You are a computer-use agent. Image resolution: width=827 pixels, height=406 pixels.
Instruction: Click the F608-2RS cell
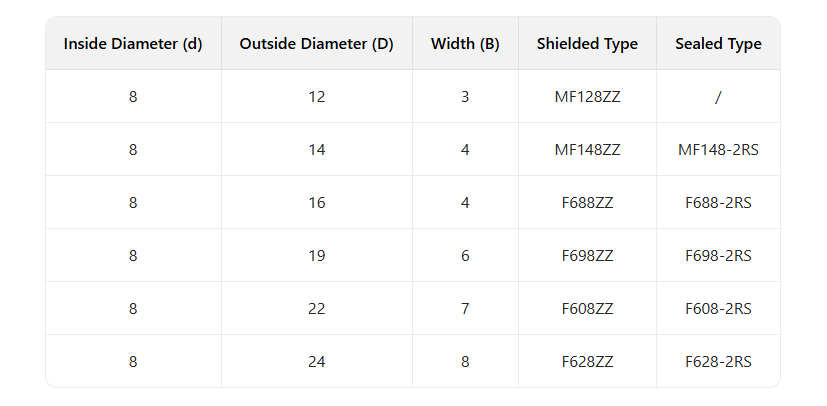(718, 309)
